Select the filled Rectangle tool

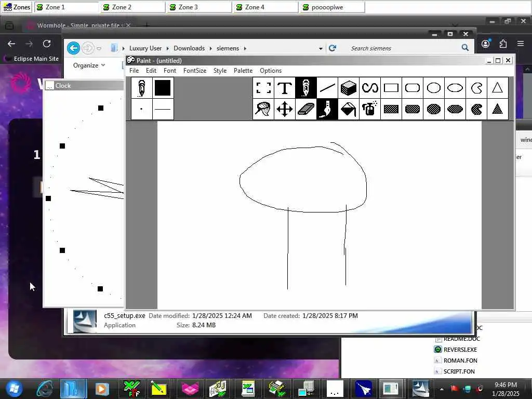391,109
